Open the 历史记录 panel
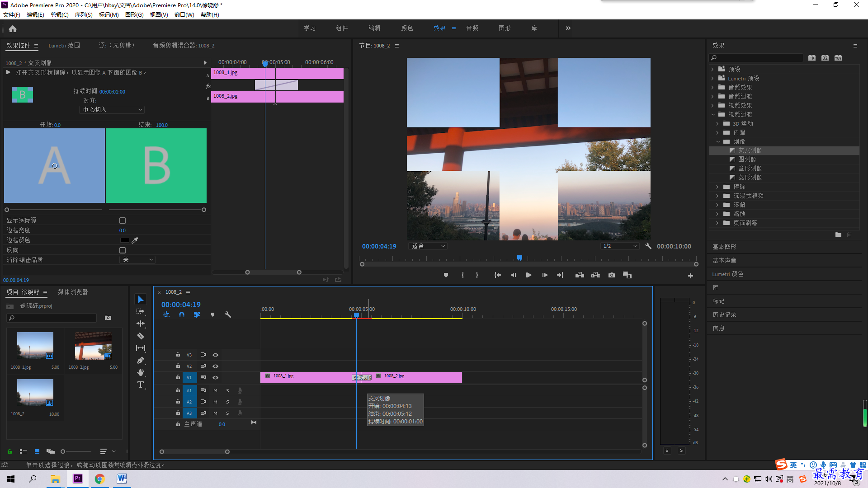Image resolution: width=868 pixels, height=488 pixels. click(725, 315)
